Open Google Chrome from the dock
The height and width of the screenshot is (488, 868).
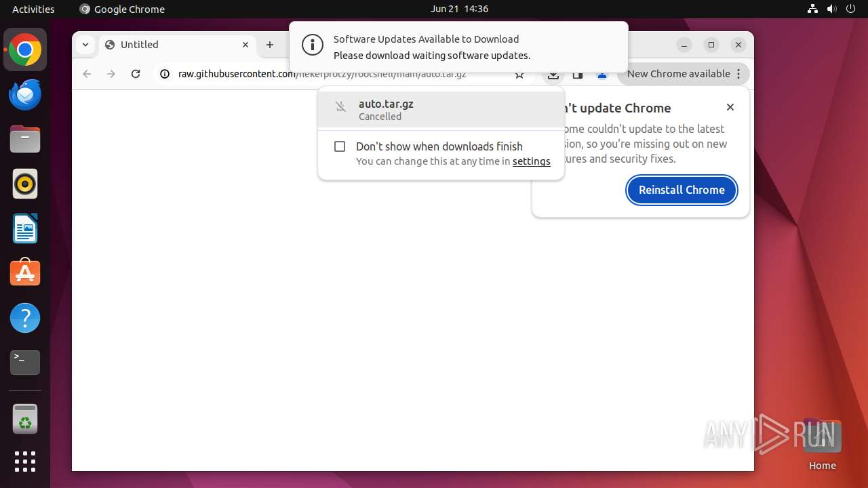pyautogui.click(x=25, y=49)
